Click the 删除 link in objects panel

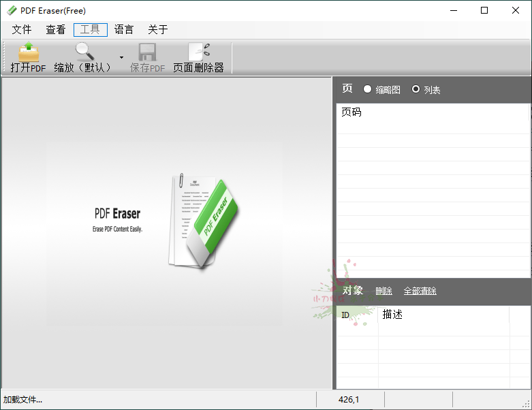tap(384, 291)
